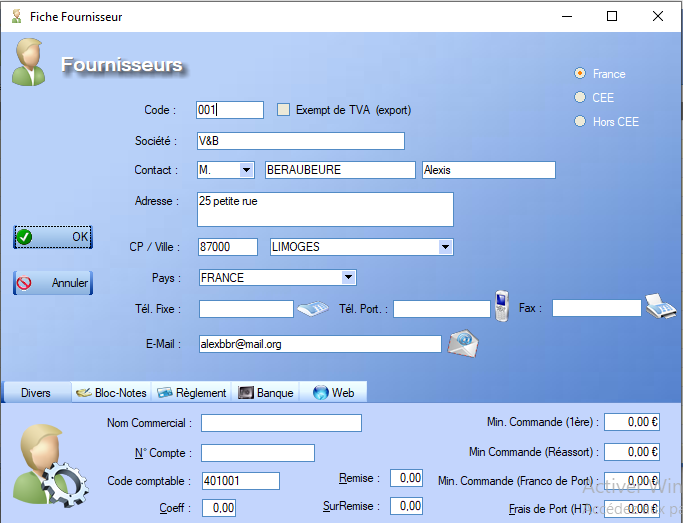This screenshot has width=683, height=523.
Task: Select the France radio button
Action: click(580, 74)
